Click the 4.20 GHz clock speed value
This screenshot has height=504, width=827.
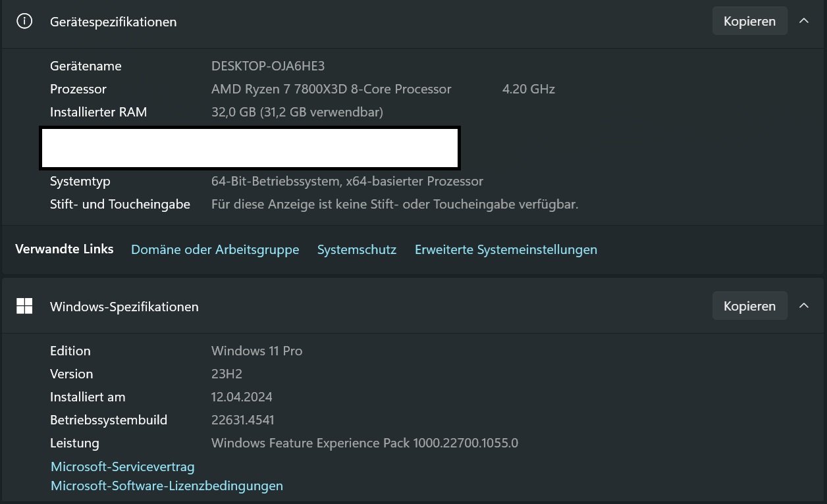529,89
